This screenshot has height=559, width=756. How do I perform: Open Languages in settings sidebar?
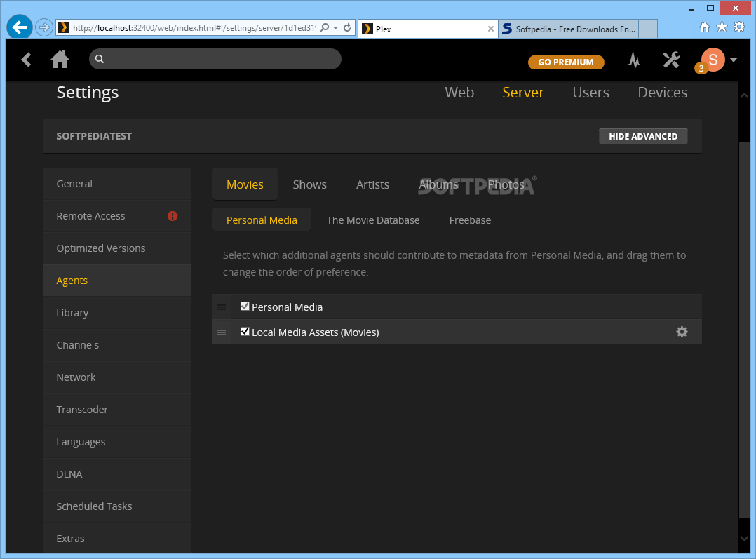click(x=117, y=442)
